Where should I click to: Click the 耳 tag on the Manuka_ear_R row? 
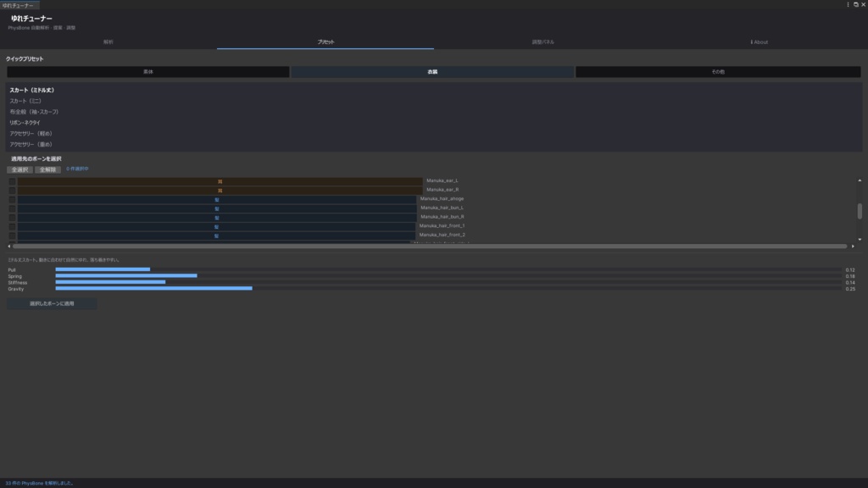tap(220, 191)
